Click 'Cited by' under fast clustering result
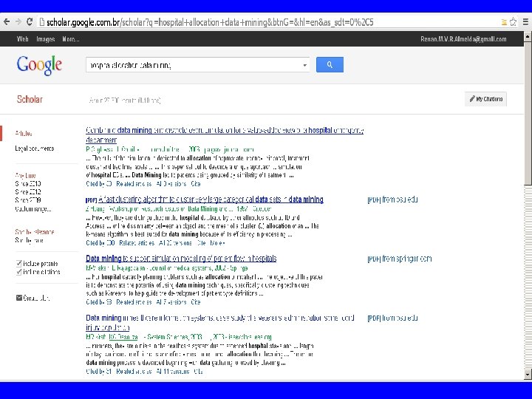532x399 pixels. [x=100, y=243]
